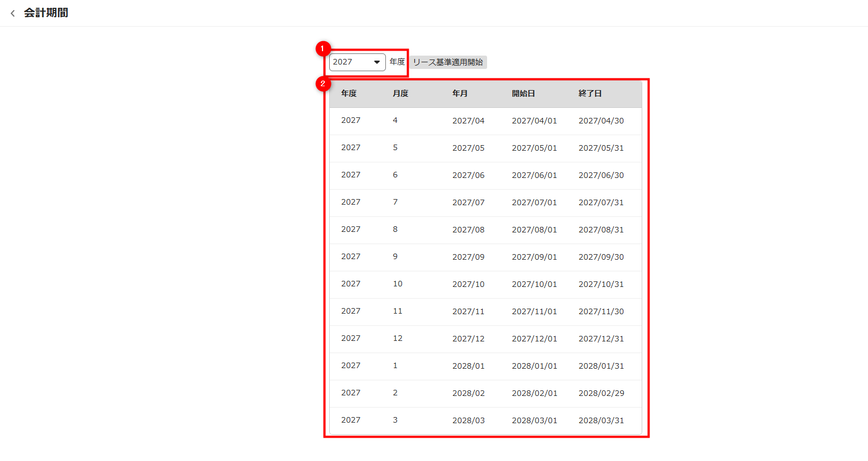Click the back arrow beside 会計期間
This screenshot has width=868, height=461.
click(13, 13)
